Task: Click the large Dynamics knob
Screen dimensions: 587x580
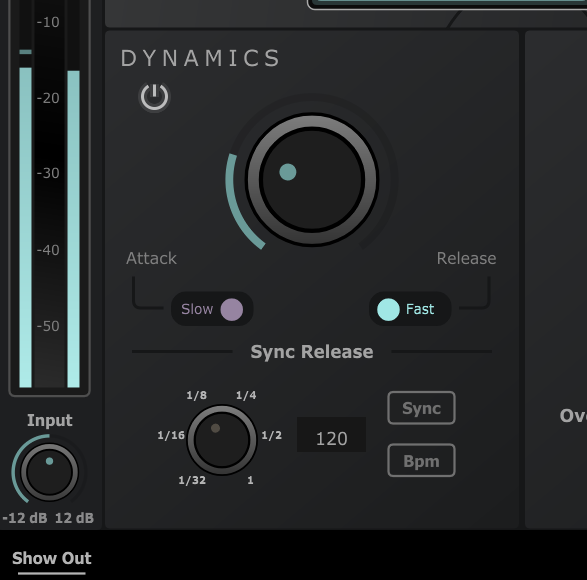Action: pos(312,179)
